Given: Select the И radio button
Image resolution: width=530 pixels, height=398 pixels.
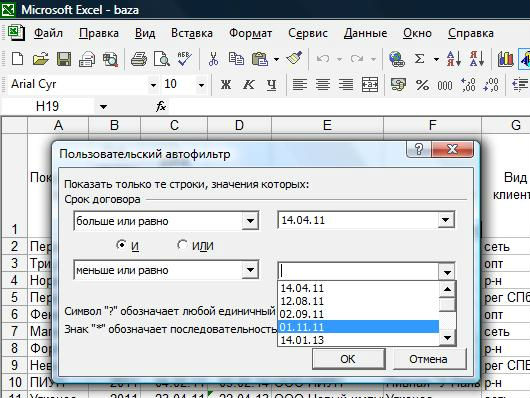Looking at the screenshot, I should 121,244.
